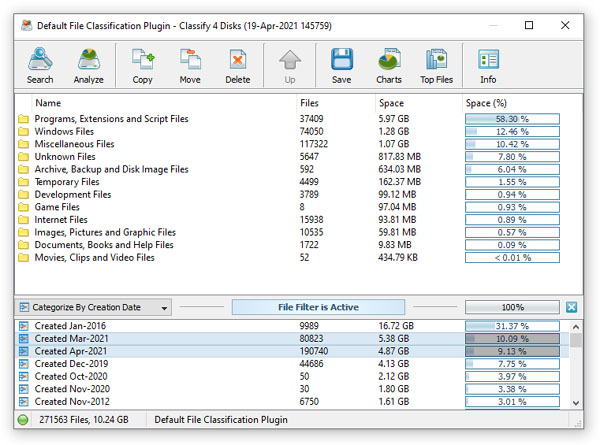Select the Created Mar-2021 row
The image size is (600, 445).
[x=293, y=339]
